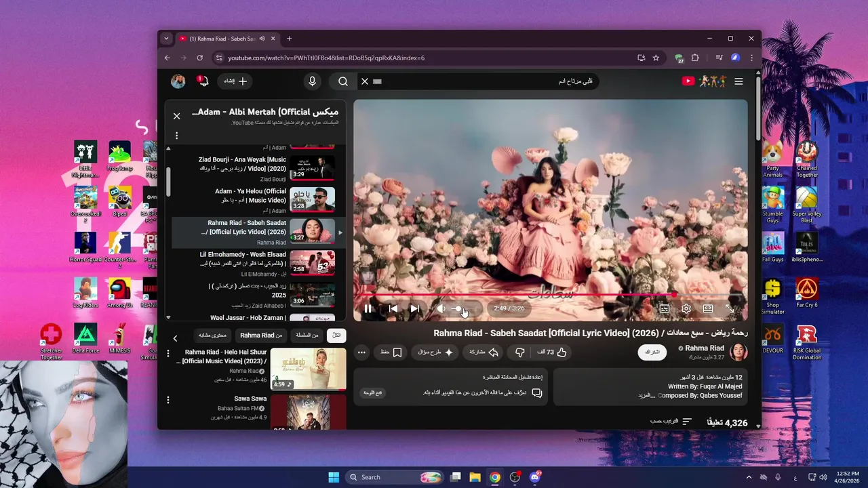The width and height of the screenshot is (868, 488).
Task: Open mix playlist three-dot options
Action: point(177,136)
